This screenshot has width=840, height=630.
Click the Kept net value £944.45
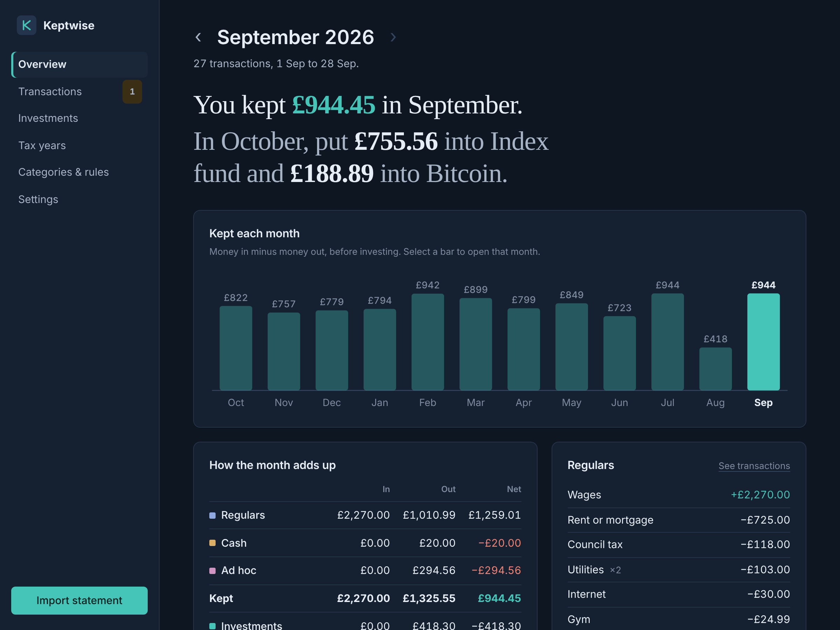499,598
